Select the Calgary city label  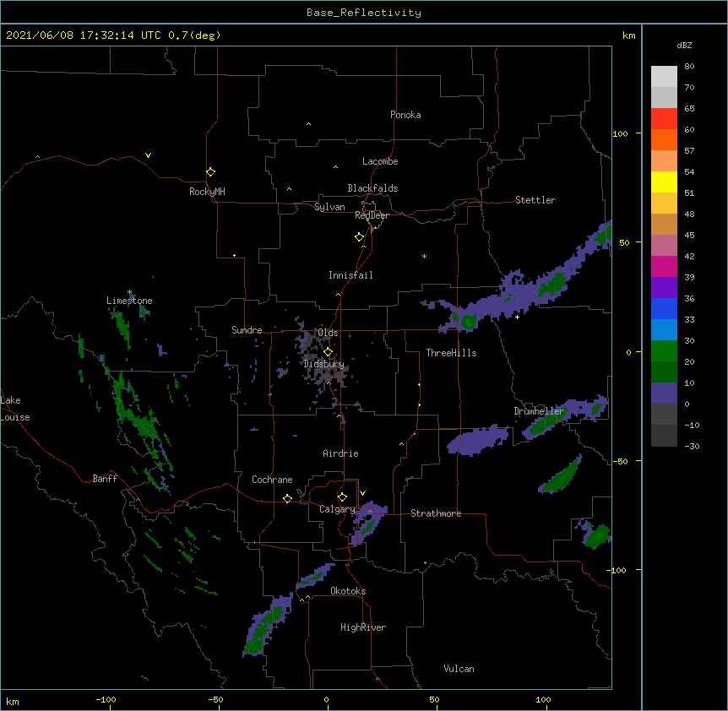337,509
